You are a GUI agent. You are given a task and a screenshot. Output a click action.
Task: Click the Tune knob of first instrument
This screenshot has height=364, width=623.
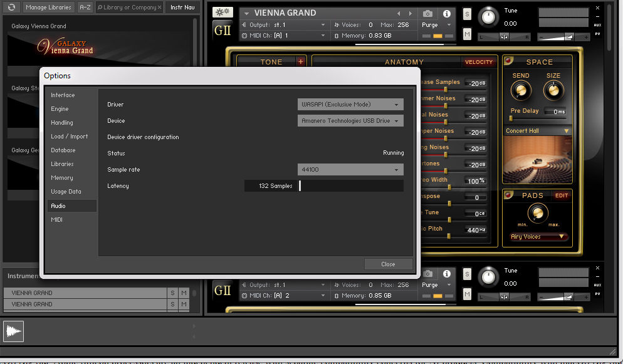[x=488, y=17]
